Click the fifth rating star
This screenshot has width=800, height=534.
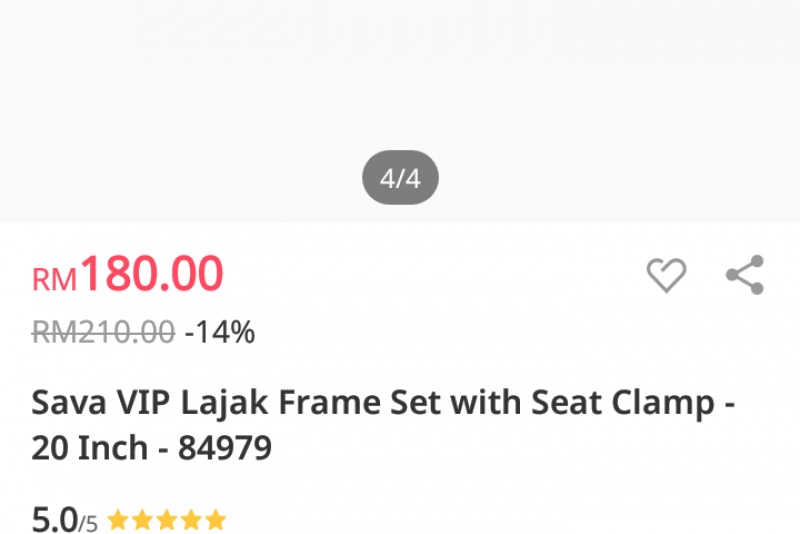point(216,520)
